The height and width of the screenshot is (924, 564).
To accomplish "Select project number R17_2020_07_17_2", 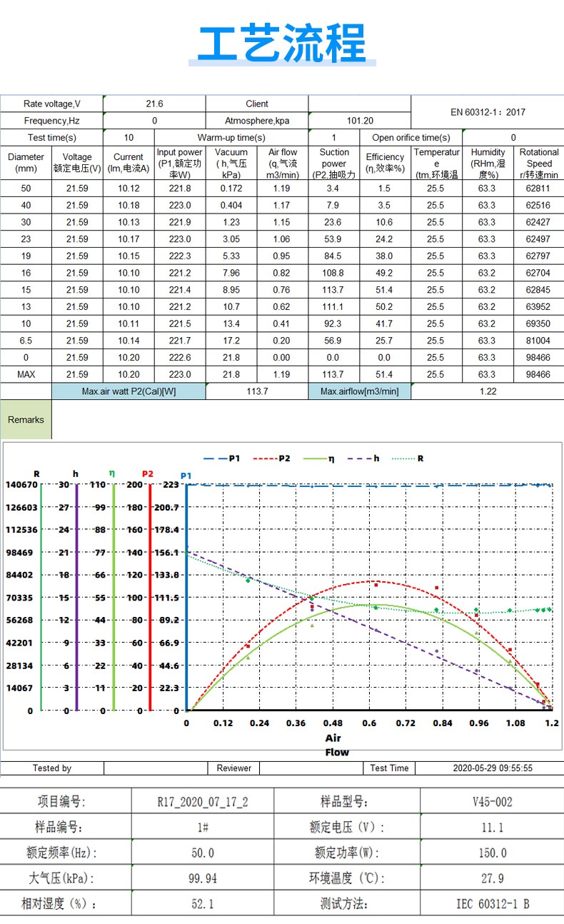I will (202, 802).
